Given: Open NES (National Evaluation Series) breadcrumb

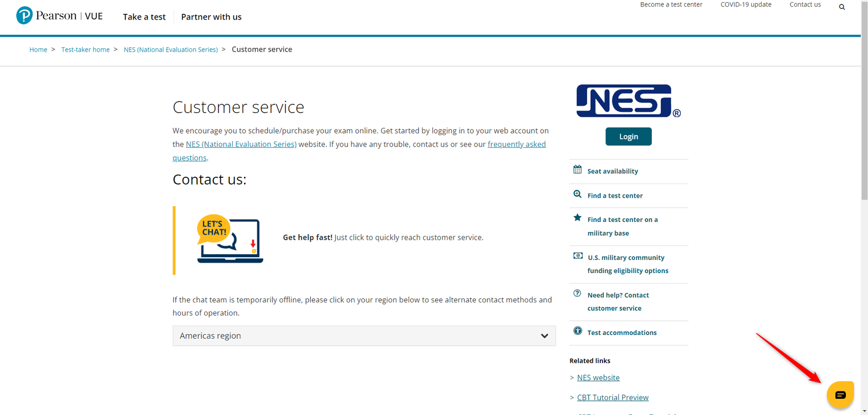Looking at the screenshot, I should (x=170, y=49).
